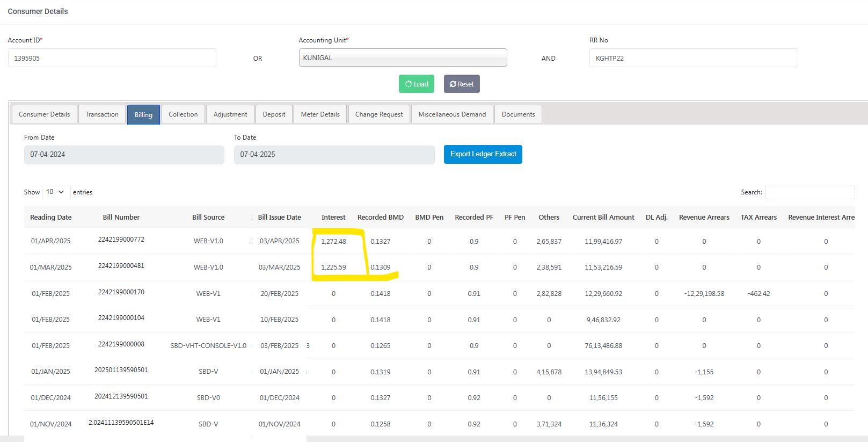868x442 pixels.
Task: Open the Show entries count dropdown
Action: pos(56,192)
